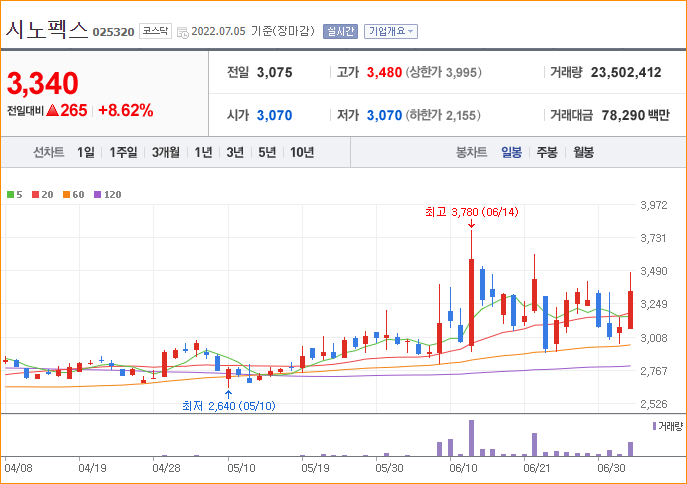Select the 1일 line chart tab
Viewport: 687px width, 484px height.
click(x=86, y=152)
